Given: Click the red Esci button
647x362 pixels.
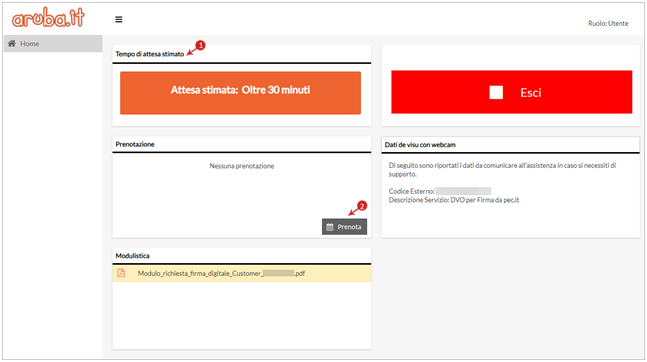Looking at the screenshot, I should point(512,92).
